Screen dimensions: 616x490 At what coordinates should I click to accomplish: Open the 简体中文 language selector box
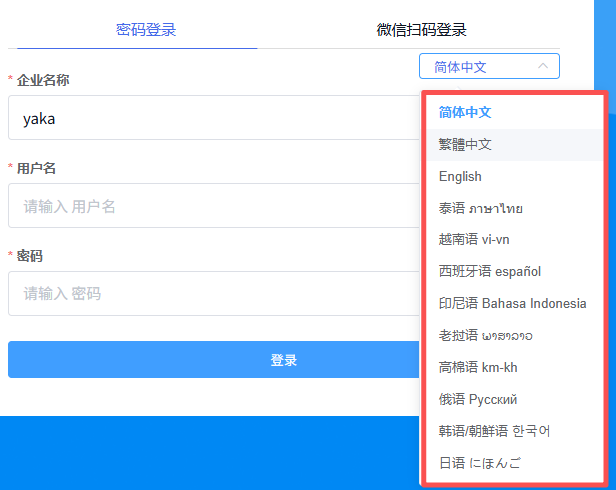click(x=475, y=67)
